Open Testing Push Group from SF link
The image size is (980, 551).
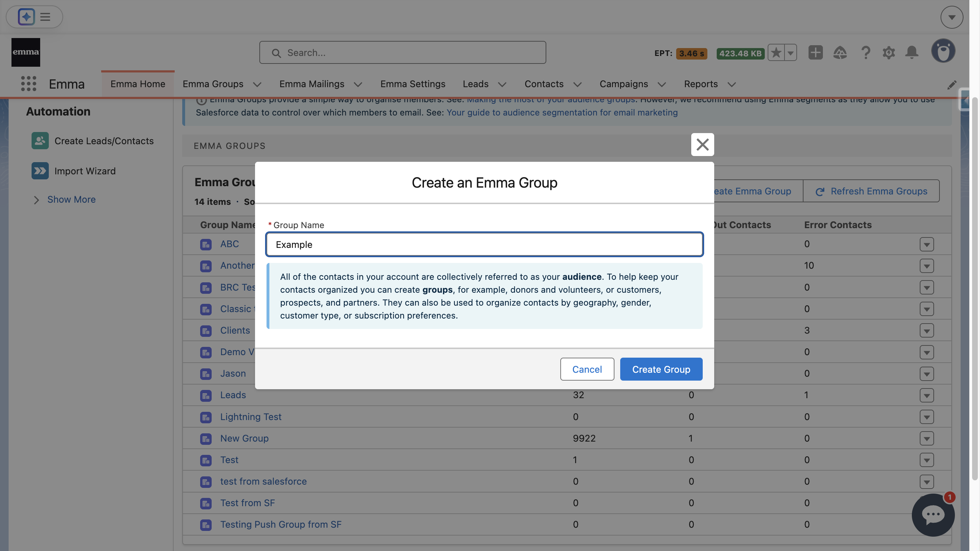tap(281, 524)
